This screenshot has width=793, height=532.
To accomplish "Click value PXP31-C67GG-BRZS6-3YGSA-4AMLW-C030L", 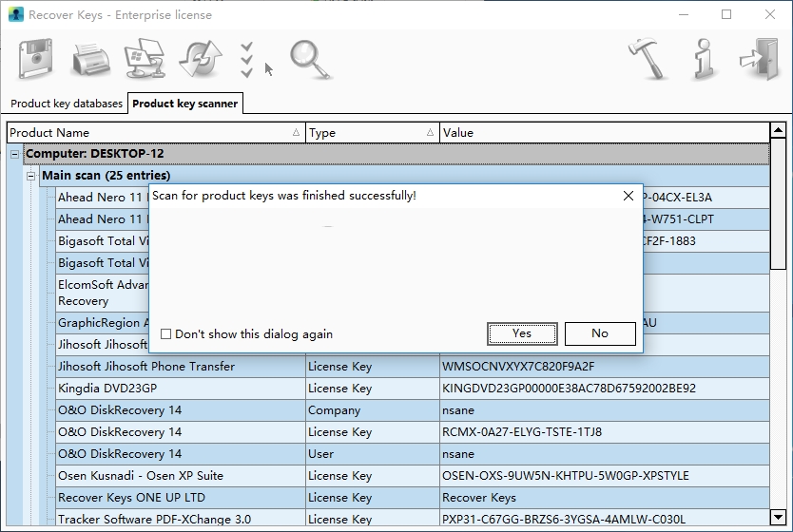I will [x=564, y=519].
